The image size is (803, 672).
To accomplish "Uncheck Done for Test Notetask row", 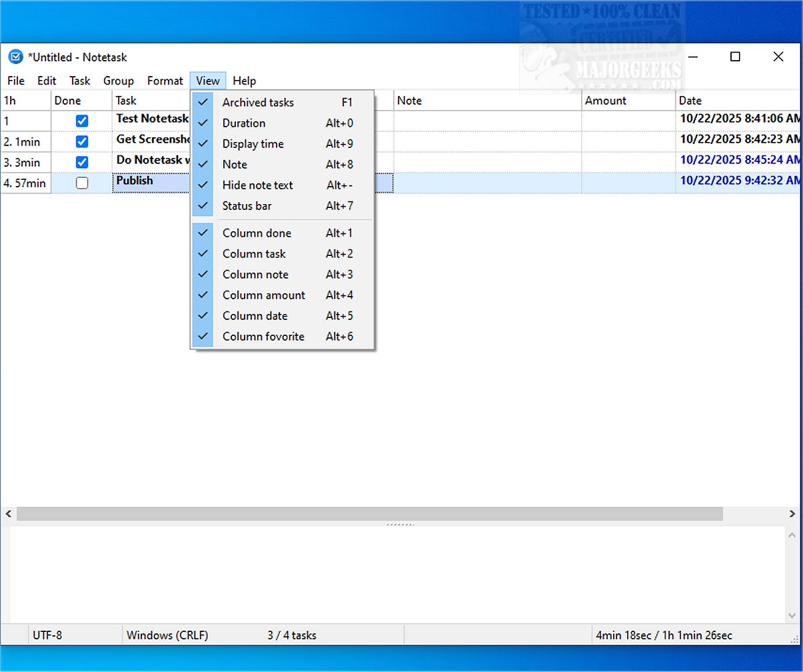I will (x=82, y=121).
